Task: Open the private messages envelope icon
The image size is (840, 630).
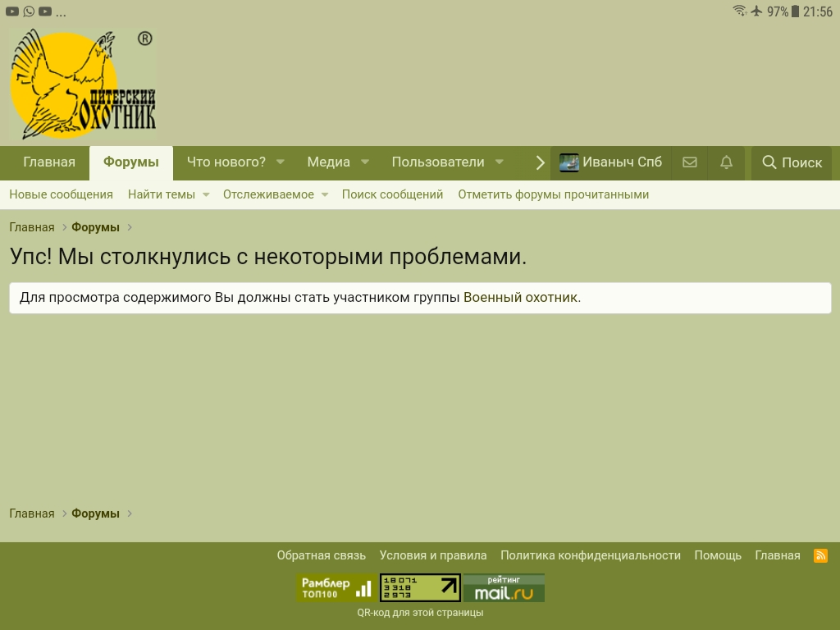Action: (690, 162)
